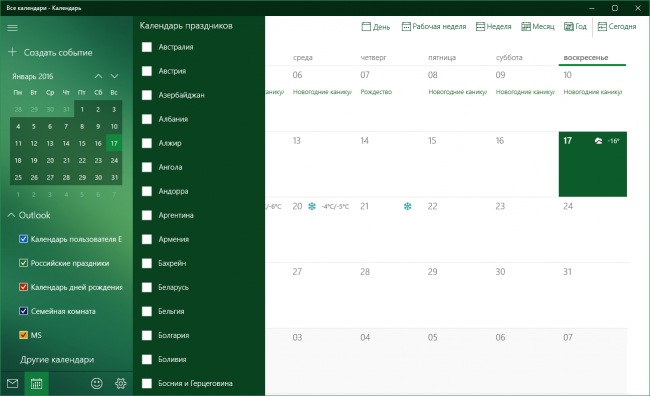Screen dimensions: 650x396
Task: Open Другие календари
Action: point(57,360)
